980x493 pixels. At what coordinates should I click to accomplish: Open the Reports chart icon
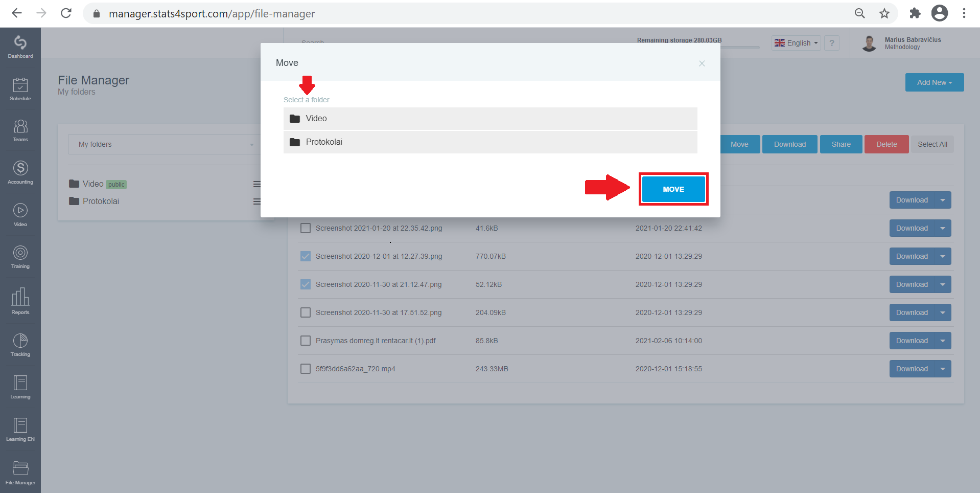coord(20,301)
